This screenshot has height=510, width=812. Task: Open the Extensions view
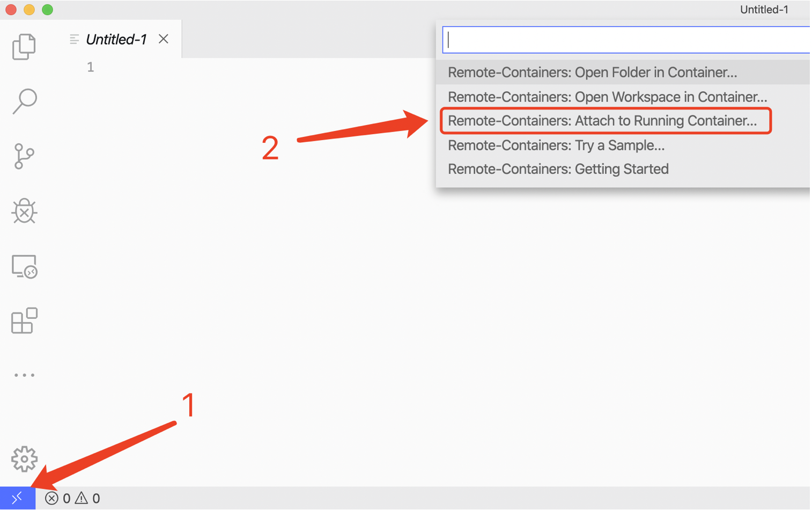[24, 320]
